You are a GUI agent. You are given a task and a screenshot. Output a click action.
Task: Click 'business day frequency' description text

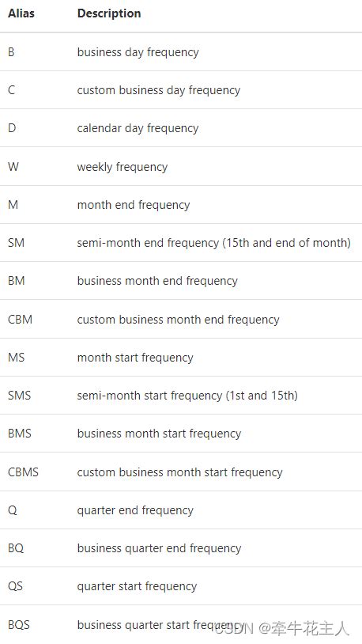(x=138, y=52)
